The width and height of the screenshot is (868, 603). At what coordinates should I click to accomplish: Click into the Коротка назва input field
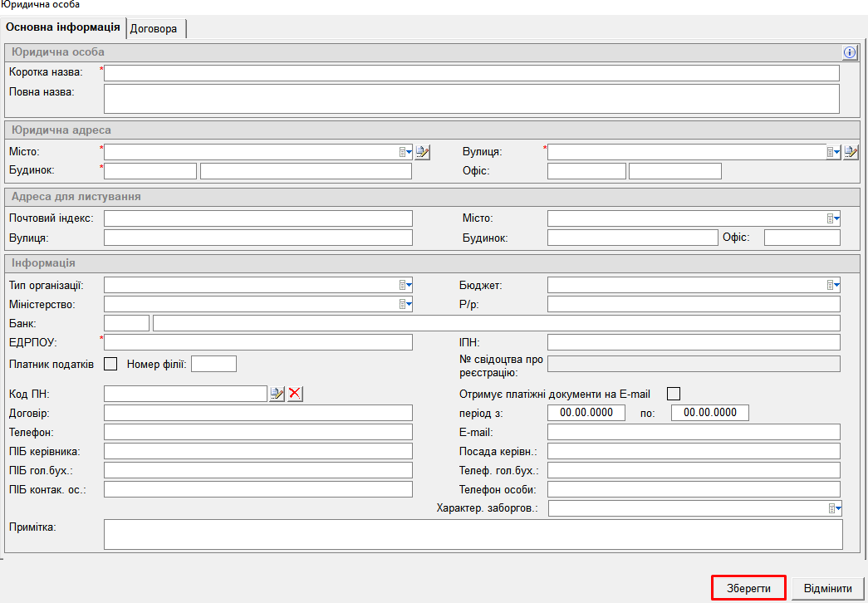tap(471, 73)
